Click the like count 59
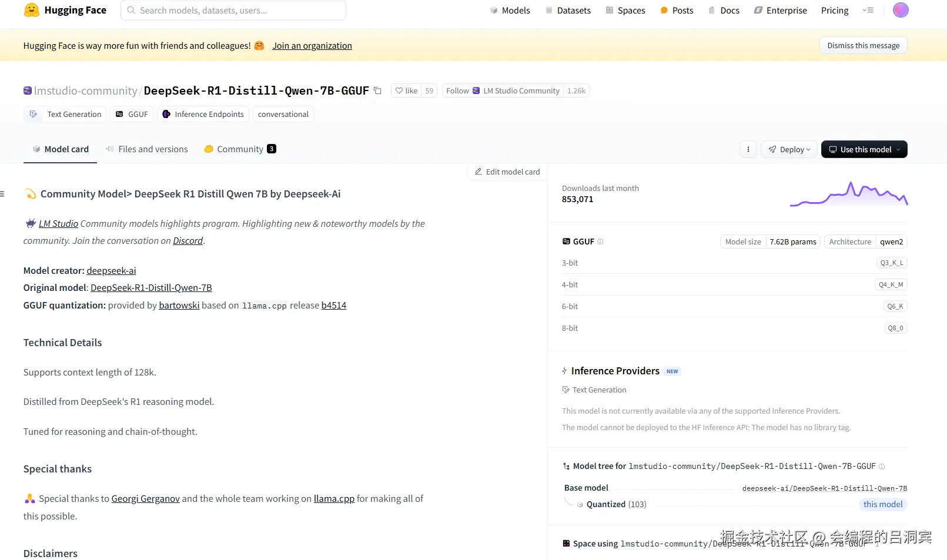 click(429, 90)
